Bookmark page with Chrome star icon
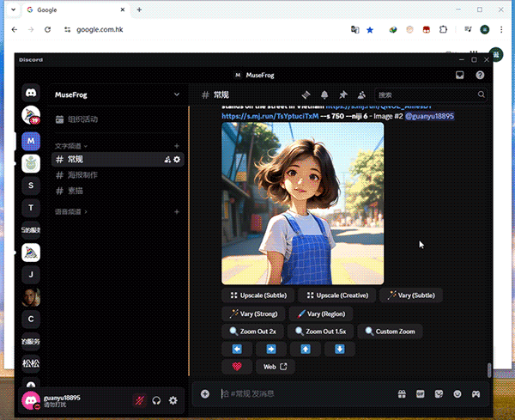 pyautogui.click(x=370, y=30)
